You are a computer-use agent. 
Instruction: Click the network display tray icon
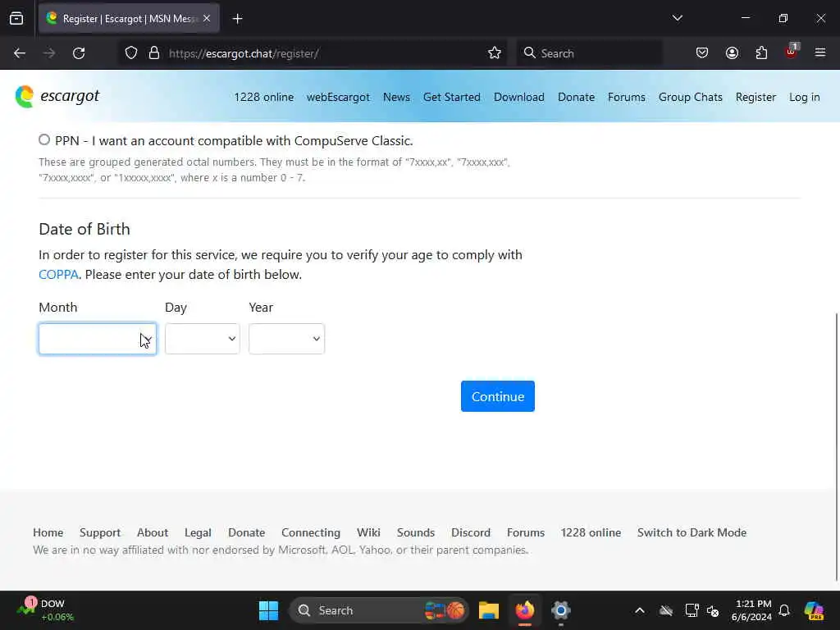coord(692,610)
